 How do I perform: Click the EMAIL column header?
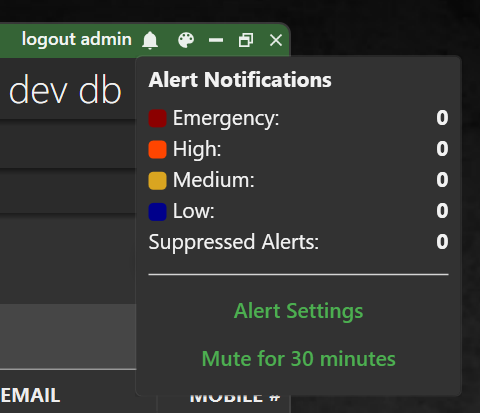[x=30, y=395]
